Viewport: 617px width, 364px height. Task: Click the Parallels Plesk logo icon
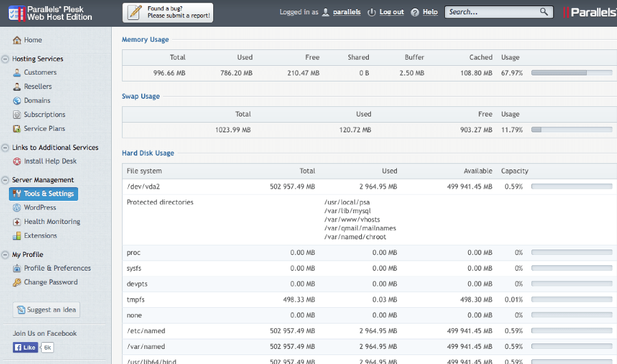pyautogui.click(x=16, y=13)
